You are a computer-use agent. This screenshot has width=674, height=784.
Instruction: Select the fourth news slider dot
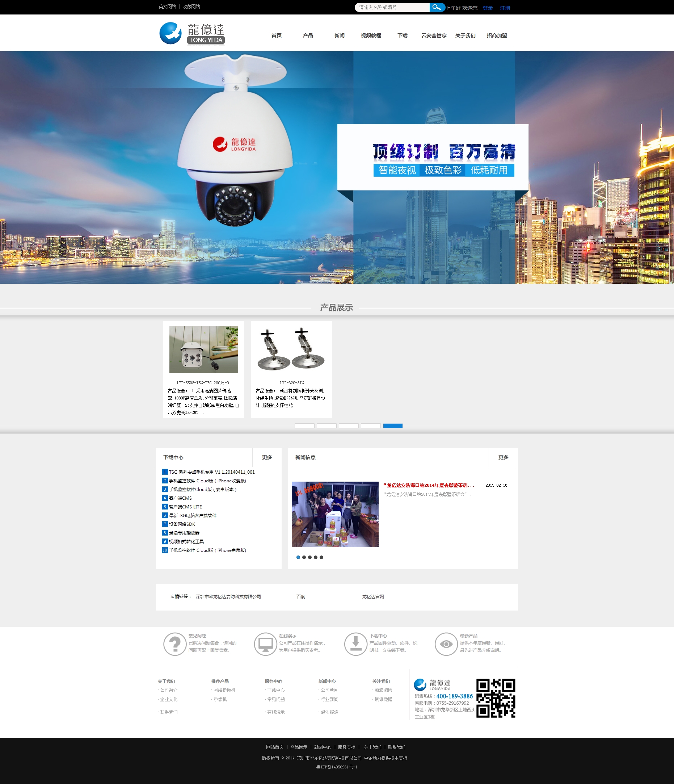click(315, 557)
